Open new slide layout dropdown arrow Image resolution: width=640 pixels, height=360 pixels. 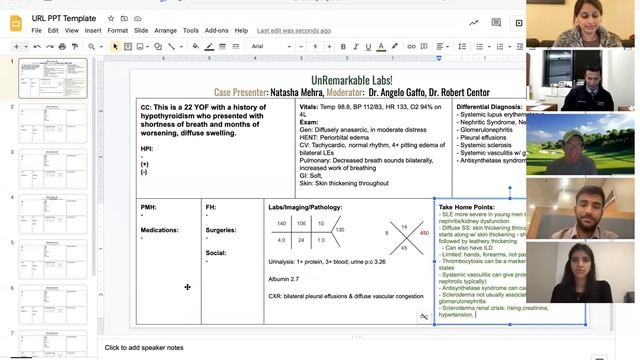(26, 47)
